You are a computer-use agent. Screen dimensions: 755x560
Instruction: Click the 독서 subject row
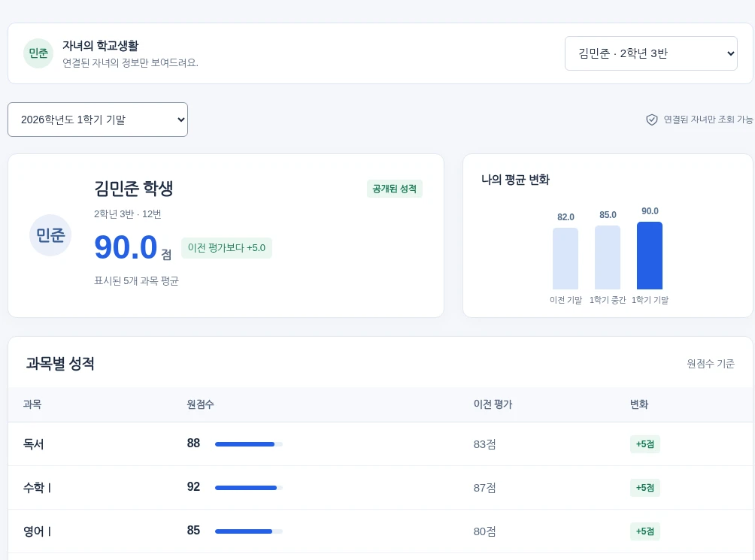381,444
